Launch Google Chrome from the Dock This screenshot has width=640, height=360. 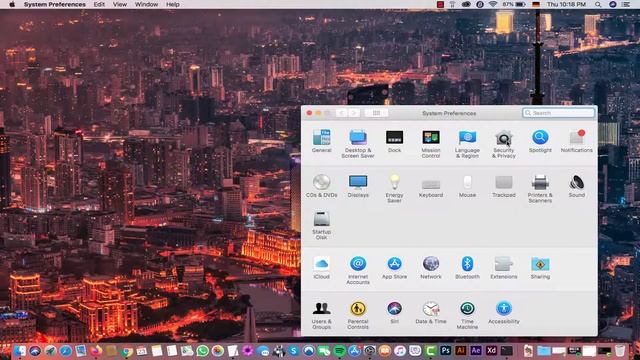coord(127,351)
